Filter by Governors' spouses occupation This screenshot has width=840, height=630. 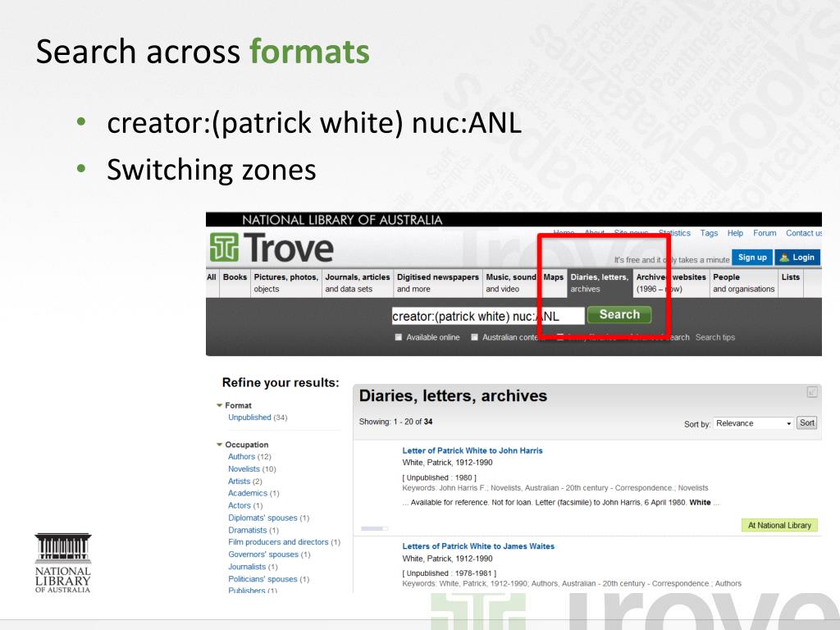pyautogui.click(x=263, y=554)
